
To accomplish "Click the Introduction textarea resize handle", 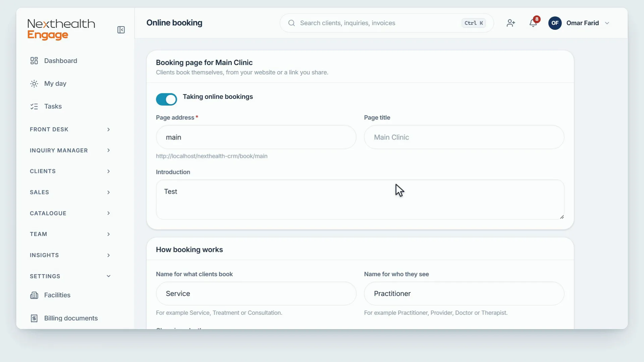I will 562,217.
